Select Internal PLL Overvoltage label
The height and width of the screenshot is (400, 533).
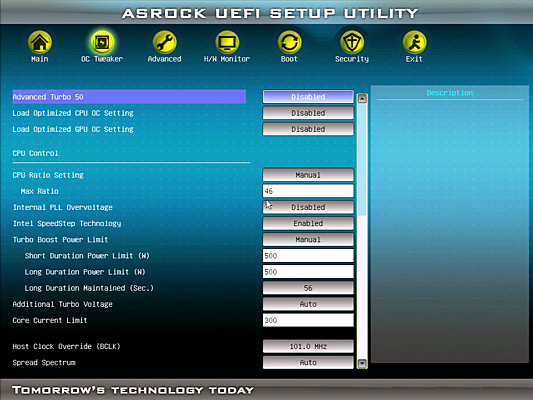pyautogui.click(x=63, y=207)
